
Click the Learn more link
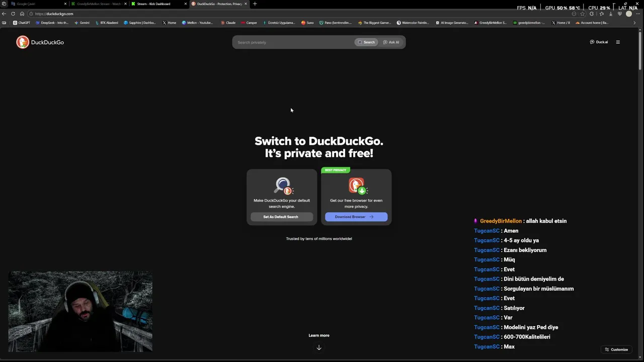[319, 335]
